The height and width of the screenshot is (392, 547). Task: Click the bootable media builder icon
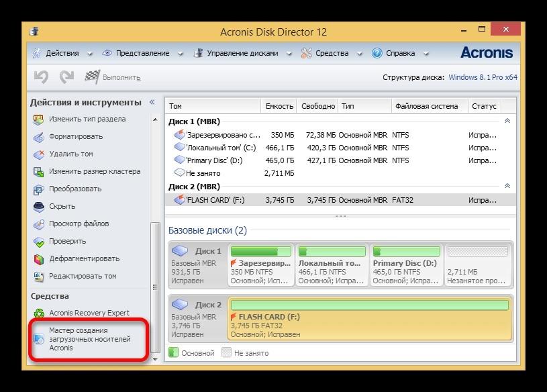[39, 339]
